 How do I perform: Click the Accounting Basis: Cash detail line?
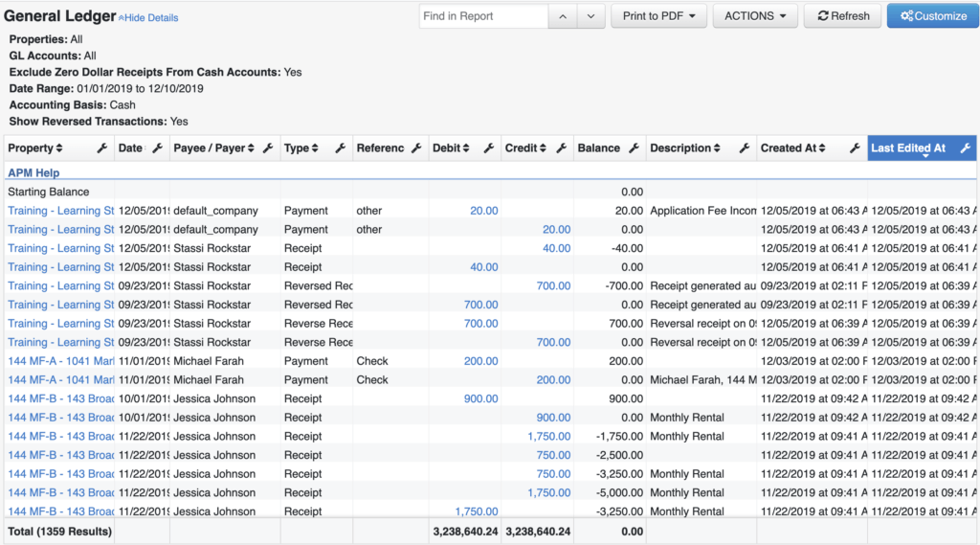point(72,105)
